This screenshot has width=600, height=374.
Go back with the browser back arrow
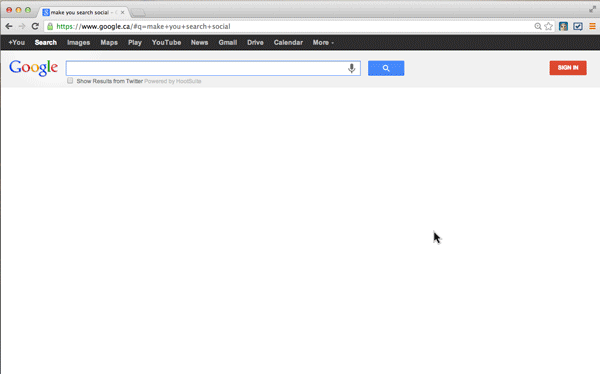pos(9,26)
